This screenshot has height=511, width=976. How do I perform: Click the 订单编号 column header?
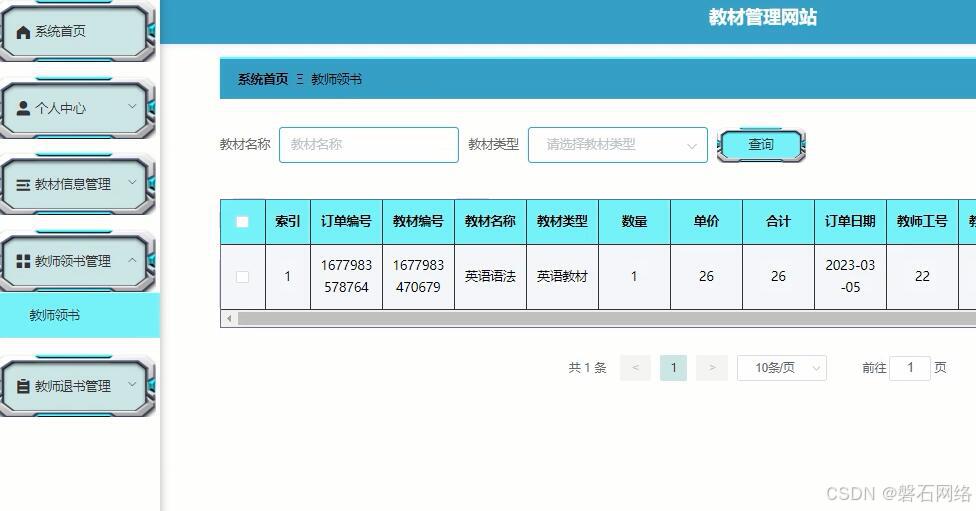346,222
